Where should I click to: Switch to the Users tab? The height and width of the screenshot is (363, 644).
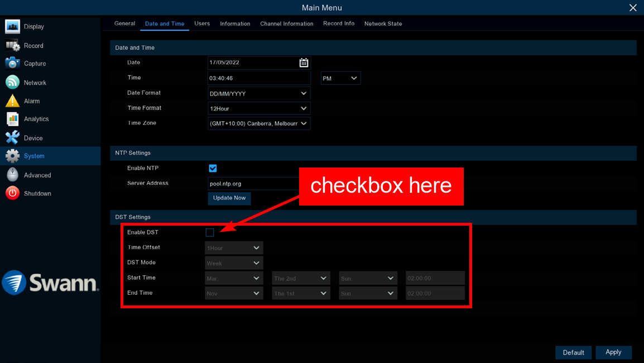[202, 23]
